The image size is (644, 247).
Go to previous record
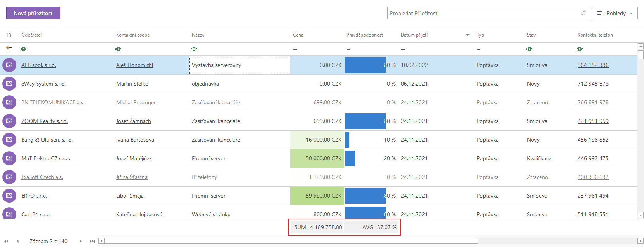click(x=17, y=241)
